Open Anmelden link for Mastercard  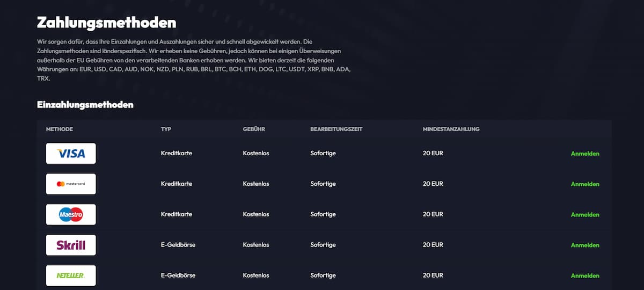click(585, 184)
